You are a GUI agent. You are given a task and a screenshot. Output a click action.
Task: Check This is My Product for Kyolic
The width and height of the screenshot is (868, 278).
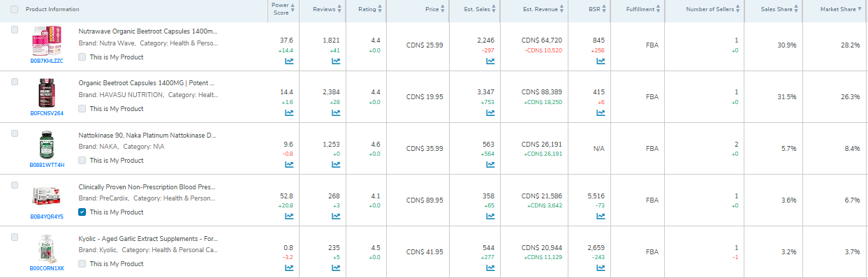point(82,263)
